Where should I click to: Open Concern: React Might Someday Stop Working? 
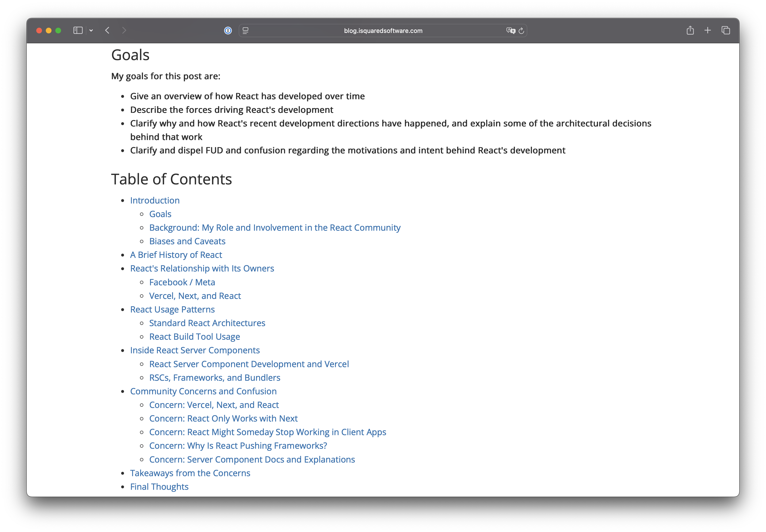[268, 432]
